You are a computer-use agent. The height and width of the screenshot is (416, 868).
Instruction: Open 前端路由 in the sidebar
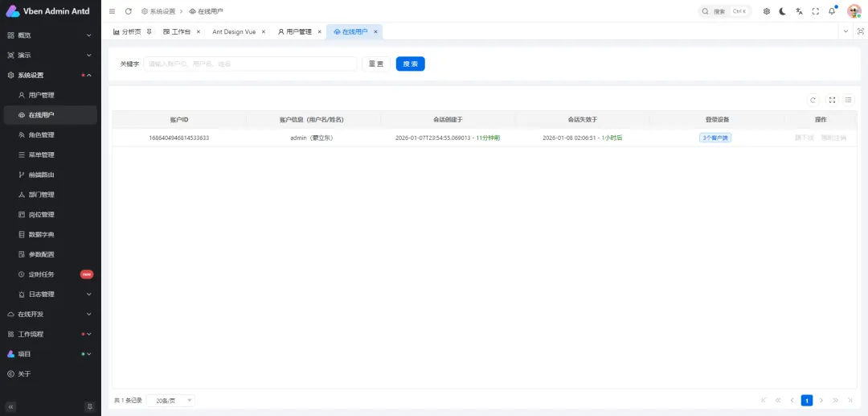[x=51, y=175]
